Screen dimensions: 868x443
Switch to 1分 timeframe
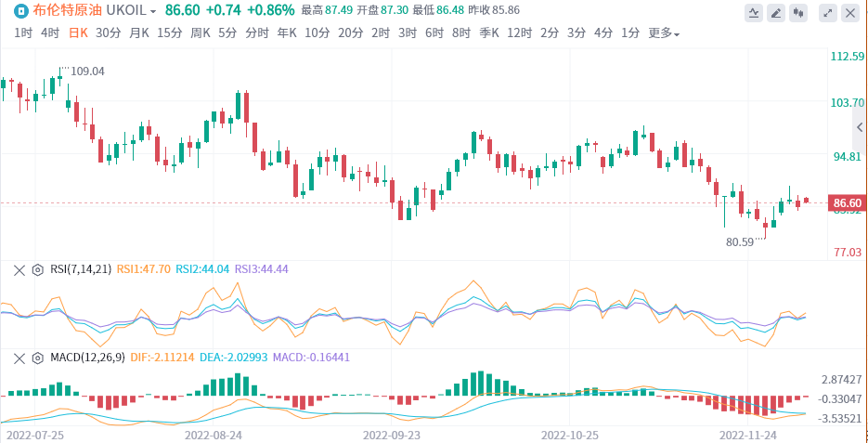630,33
